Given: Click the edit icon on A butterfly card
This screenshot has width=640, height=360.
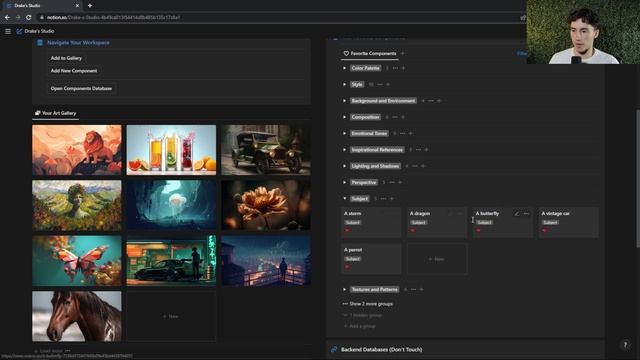Looking at the screenshot, I should click(x=517, y=213).
